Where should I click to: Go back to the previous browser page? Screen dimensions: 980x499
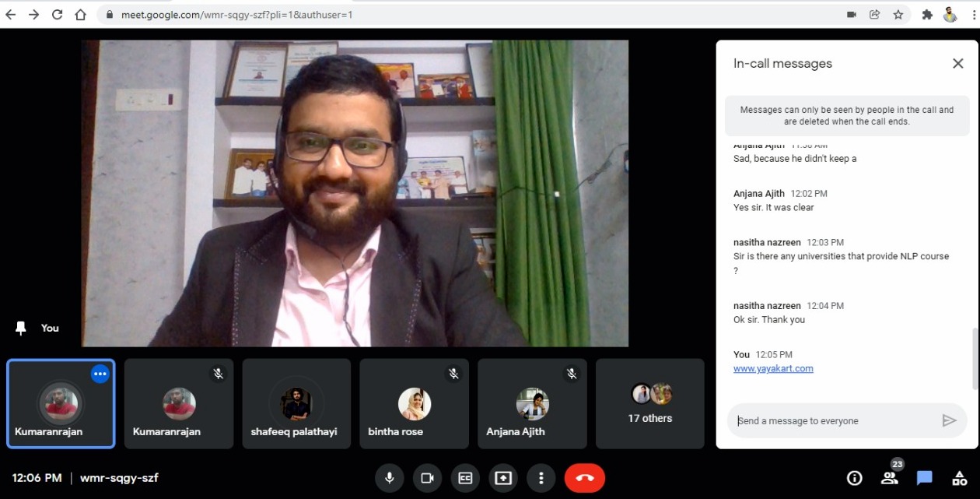11,14
